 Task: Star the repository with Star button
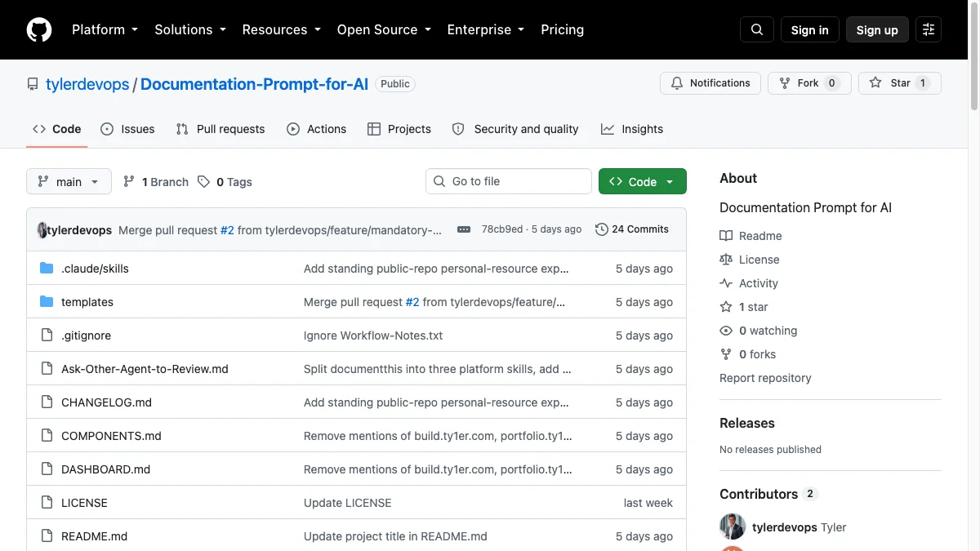click(x=900, y=83)
